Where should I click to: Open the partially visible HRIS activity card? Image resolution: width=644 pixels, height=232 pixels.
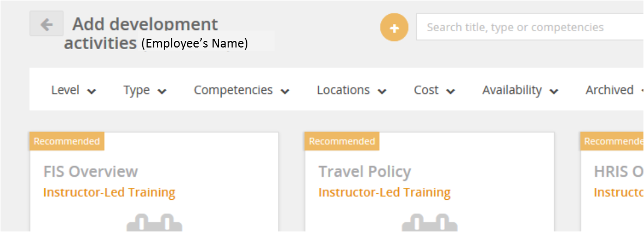point(612,182)
